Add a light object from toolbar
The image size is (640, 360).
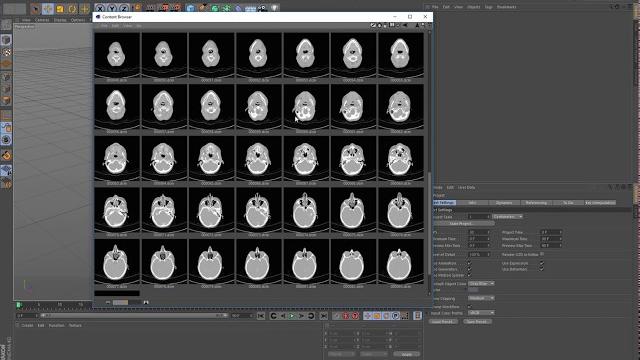pos(275,7)
